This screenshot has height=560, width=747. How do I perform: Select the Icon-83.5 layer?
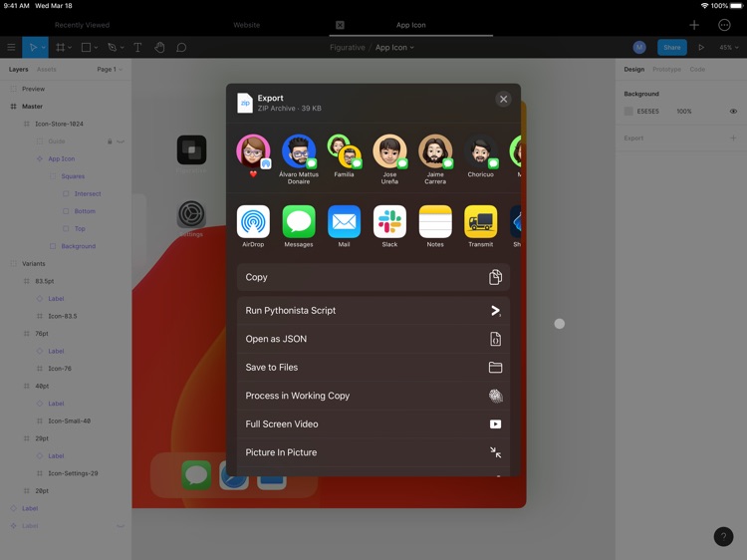point(63,316)
